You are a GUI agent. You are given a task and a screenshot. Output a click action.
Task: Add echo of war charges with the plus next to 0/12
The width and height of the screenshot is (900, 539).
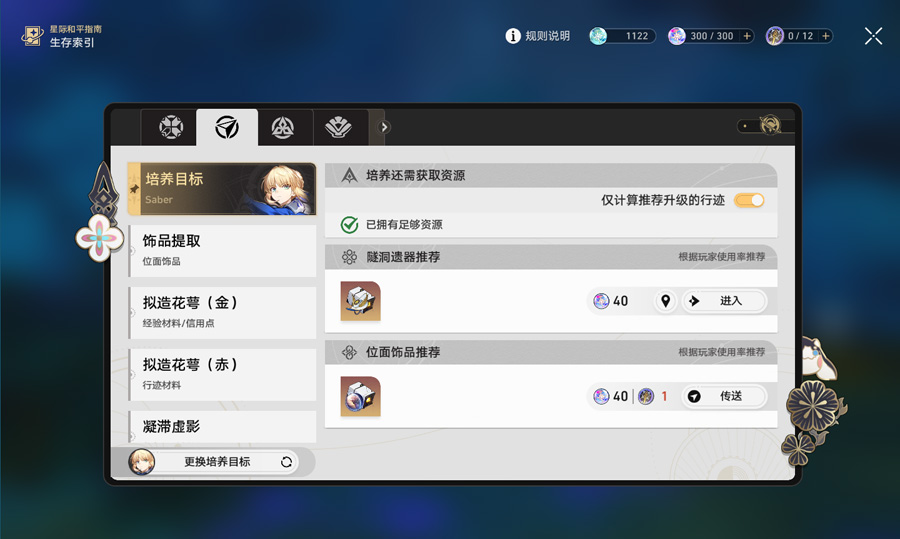(825, 36)
